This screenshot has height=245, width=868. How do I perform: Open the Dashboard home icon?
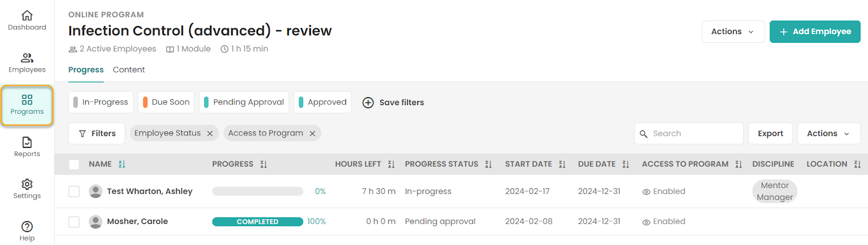pos(27,16)
